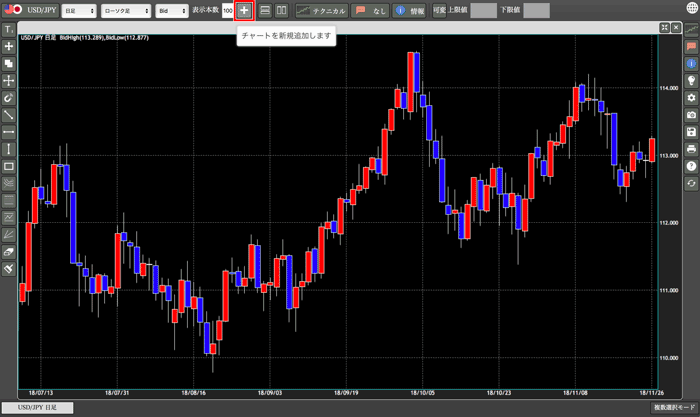Viewport: 700px width, 417px height.
Task: Select the text label tool
Action: [x=8, y=29]
